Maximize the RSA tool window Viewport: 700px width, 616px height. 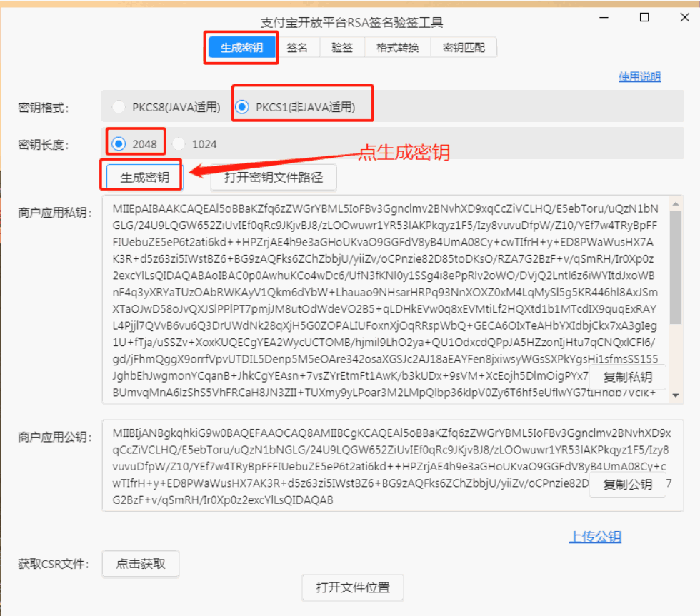[x=644, y=17]
